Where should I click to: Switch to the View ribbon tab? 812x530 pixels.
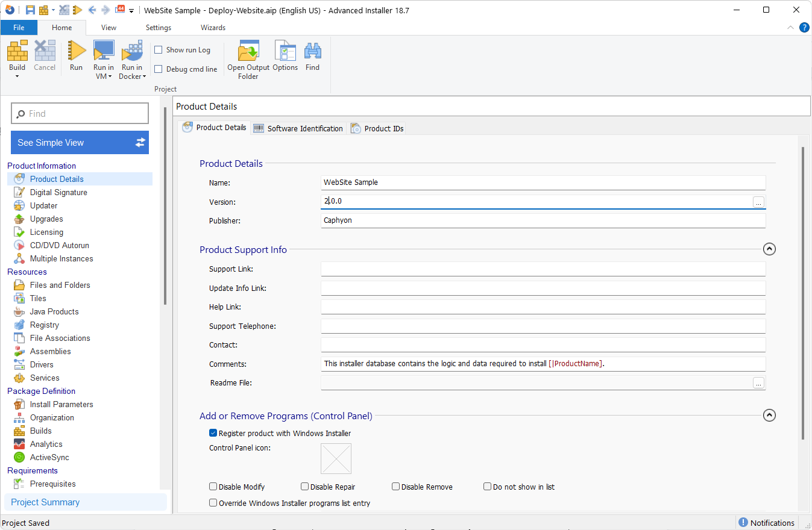pos(109,28)
